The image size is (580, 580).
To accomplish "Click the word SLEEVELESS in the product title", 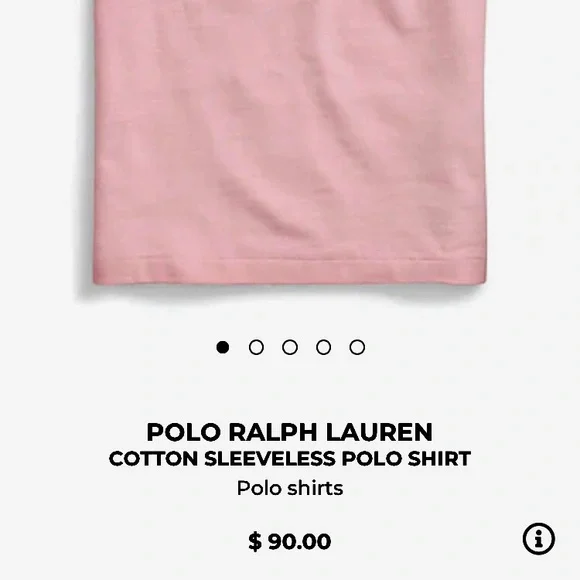I will point(270,459).
